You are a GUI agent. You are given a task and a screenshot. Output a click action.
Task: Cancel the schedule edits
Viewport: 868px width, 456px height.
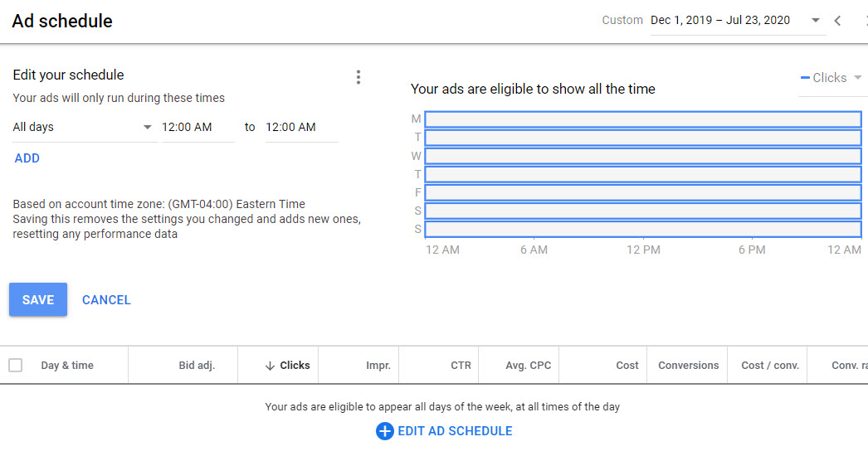coord(106,300)
